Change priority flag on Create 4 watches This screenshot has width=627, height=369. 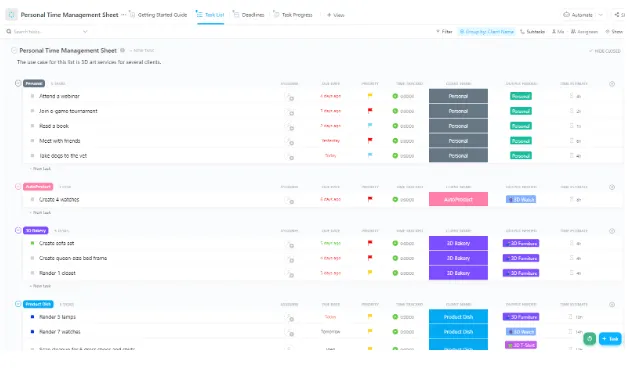coord(370,199)
